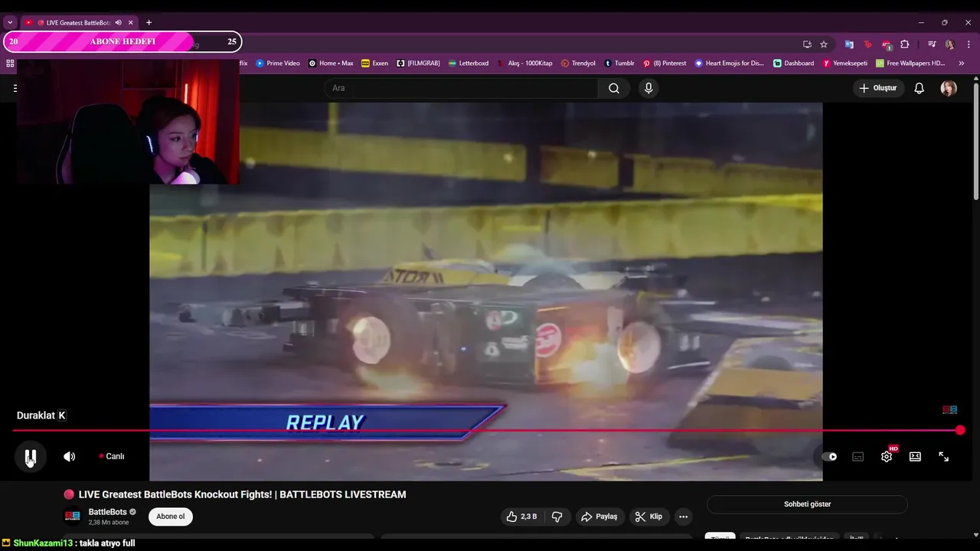Open the BattleBots channel name link
The width and height of the screenshot is (980, 551).
(108, 512)
